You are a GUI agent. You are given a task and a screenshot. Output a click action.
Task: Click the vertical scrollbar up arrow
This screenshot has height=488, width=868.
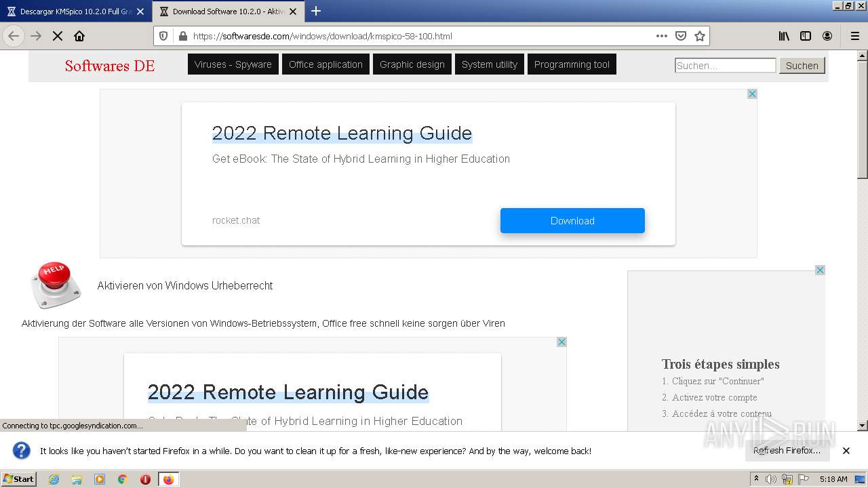(x=863, y=56)
